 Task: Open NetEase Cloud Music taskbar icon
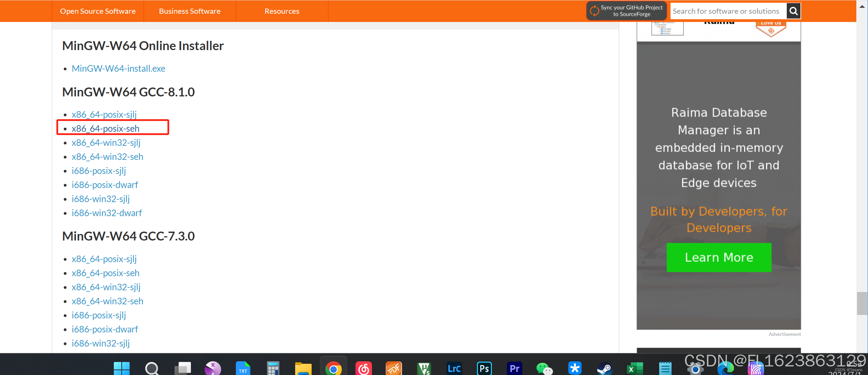tap(363, 368)
